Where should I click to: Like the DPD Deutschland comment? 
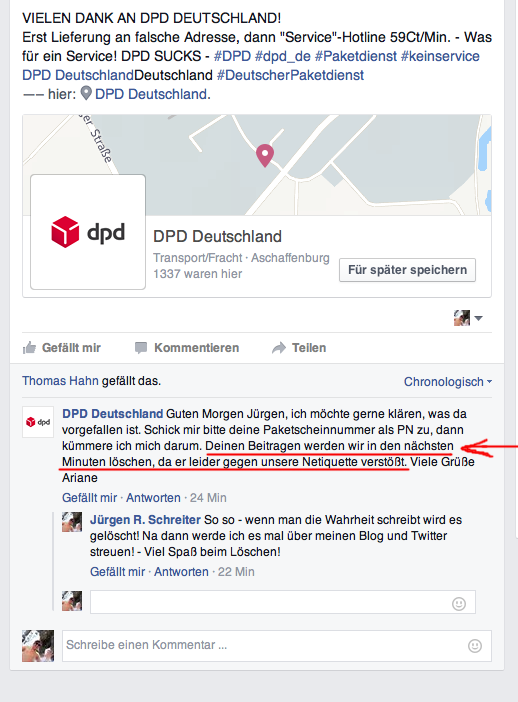coord(90,498)
